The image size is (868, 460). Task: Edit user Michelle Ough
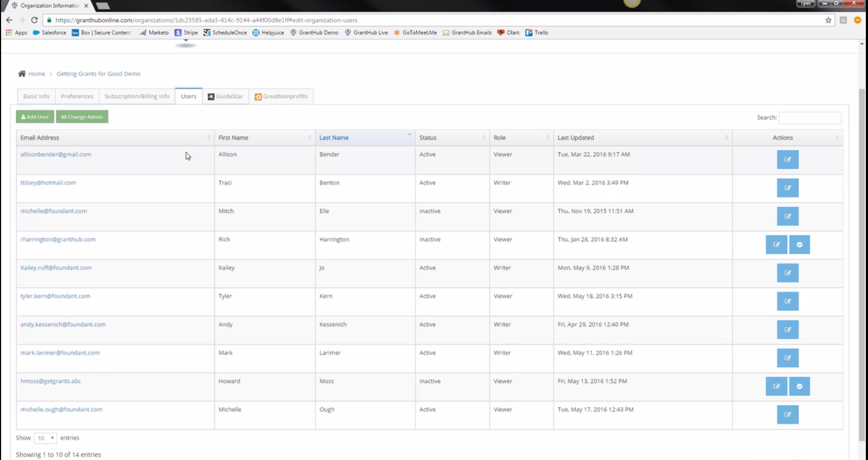[787, 415]
